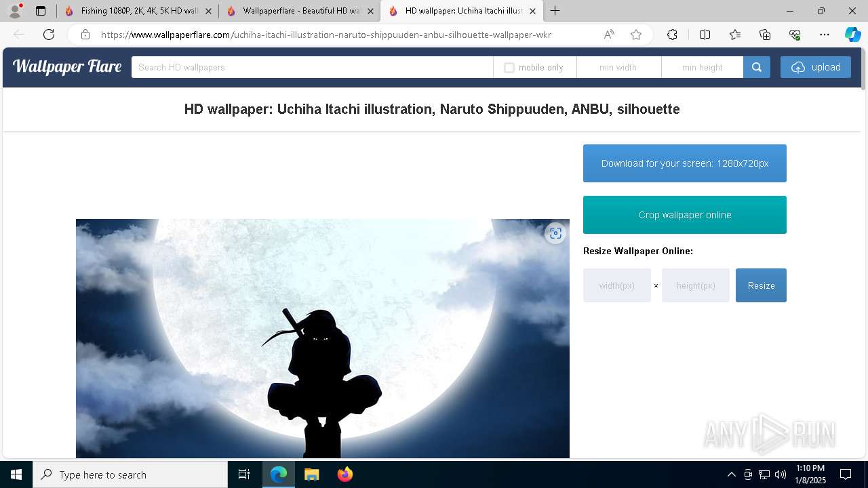The width and height of the screenshot is (868, 488).
Task: Enable the mobile only checkbox
Action: 509,68
